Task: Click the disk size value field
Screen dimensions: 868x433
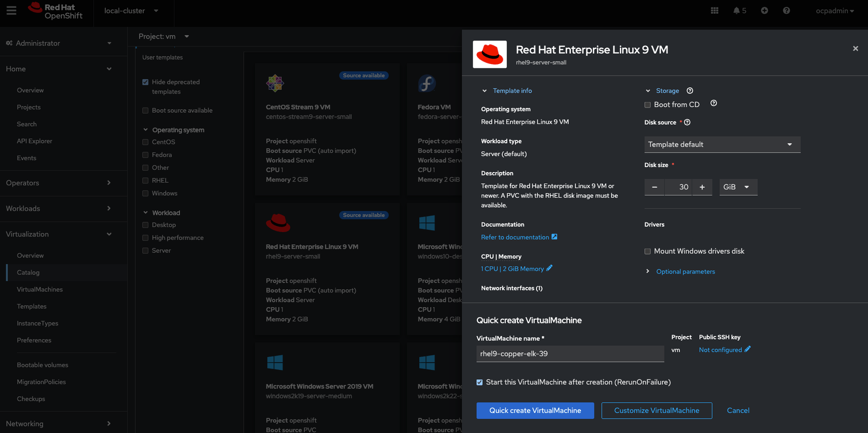Action: (x=678, y=187)
